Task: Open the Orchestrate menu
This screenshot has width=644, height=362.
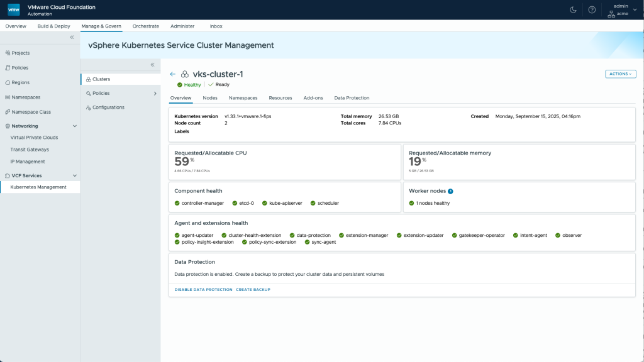Action: [146, 26]
